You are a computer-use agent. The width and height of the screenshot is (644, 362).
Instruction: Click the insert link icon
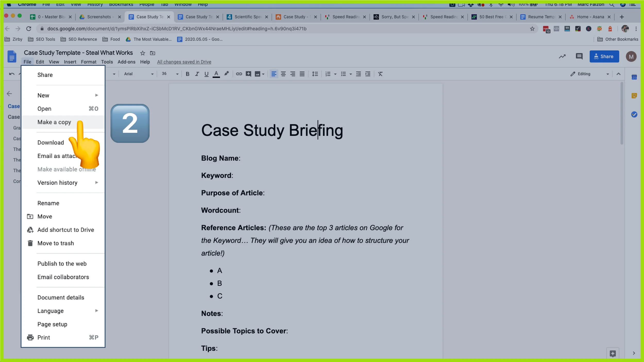coord(239,74)
